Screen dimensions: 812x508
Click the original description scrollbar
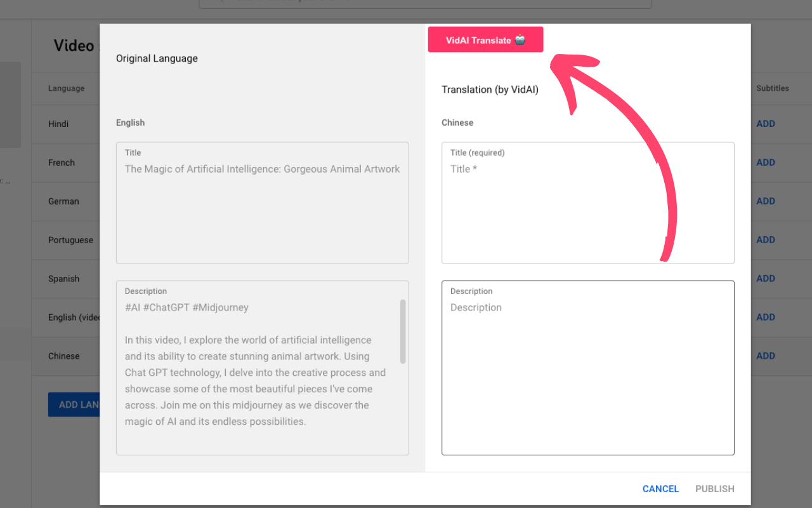point(403,331)
